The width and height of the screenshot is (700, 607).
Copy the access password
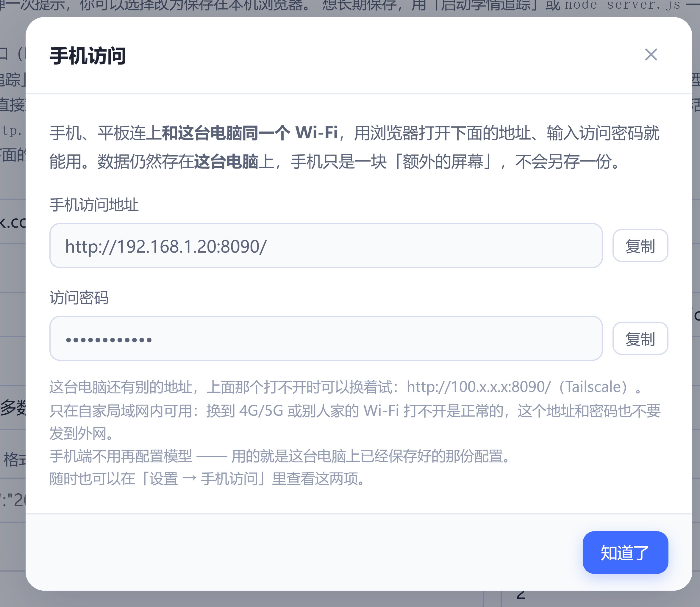tap(640, 338)
